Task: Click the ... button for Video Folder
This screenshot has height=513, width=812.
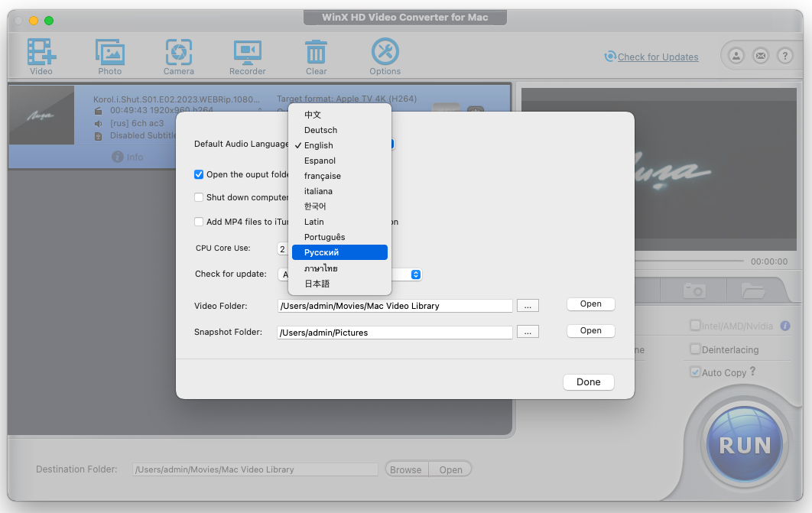Action: pyautogui.click(x=527, y=306)
